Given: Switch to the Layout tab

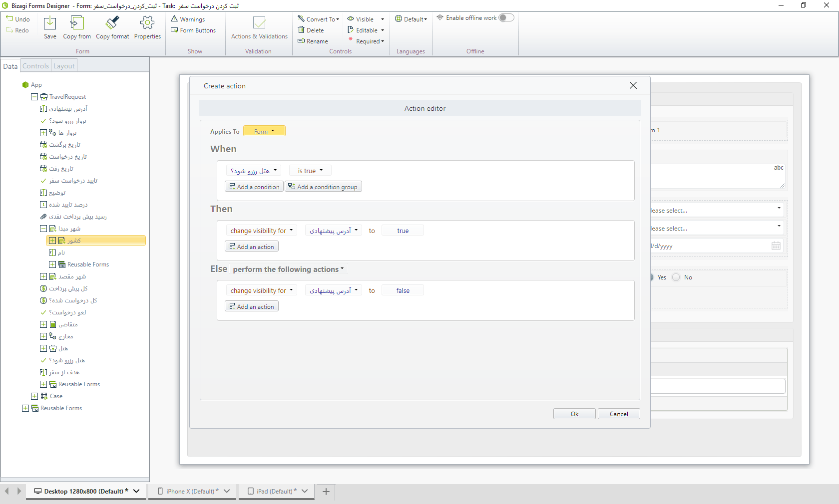Looking at the screenshot, I should point(64,66).
